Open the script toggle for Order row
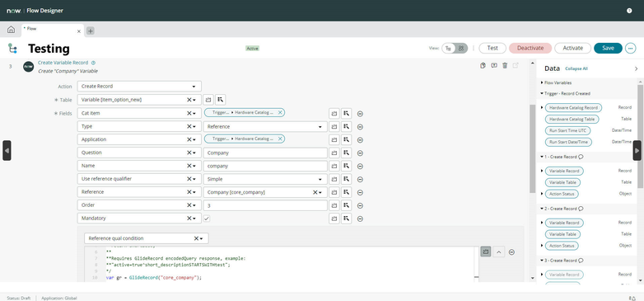The height and width of the screenshot is (301, 644). (334, 205)
